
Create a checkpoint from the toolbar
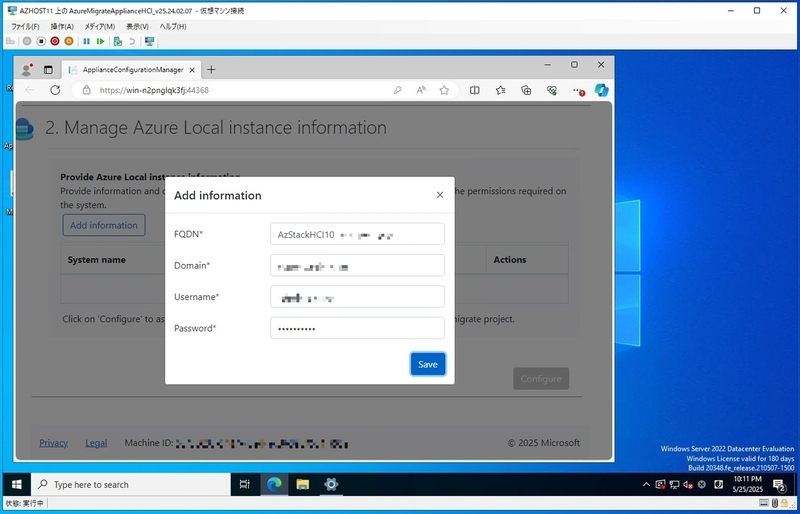118,41
